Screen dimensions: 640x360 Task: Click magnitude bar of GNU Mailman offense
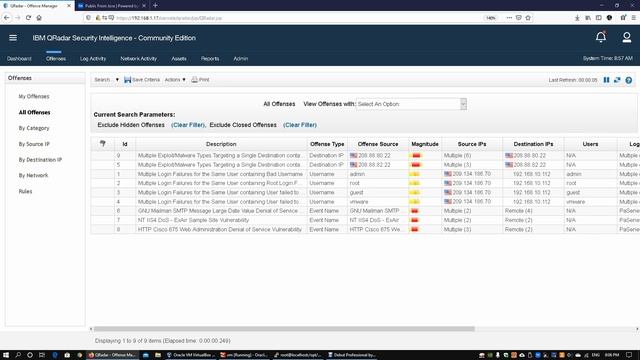point(414,211)
